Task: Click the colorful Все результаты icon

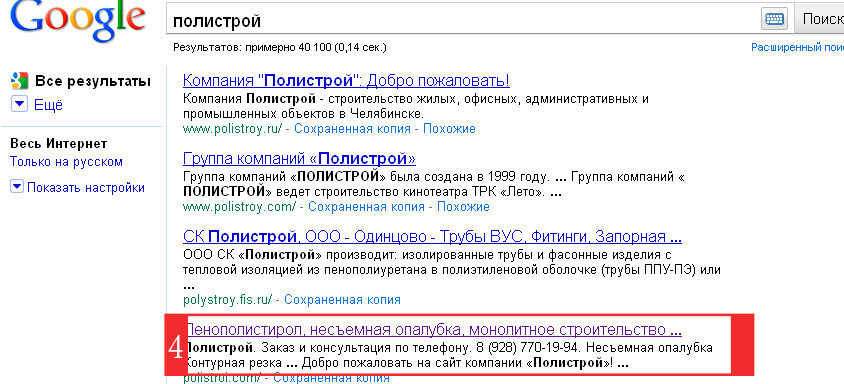Action: click(x=19, y=81)
